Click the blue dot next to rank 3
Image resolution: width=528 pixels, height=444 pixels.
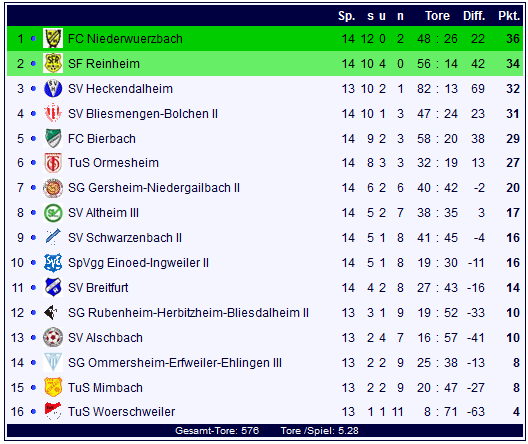pos(33,89)
